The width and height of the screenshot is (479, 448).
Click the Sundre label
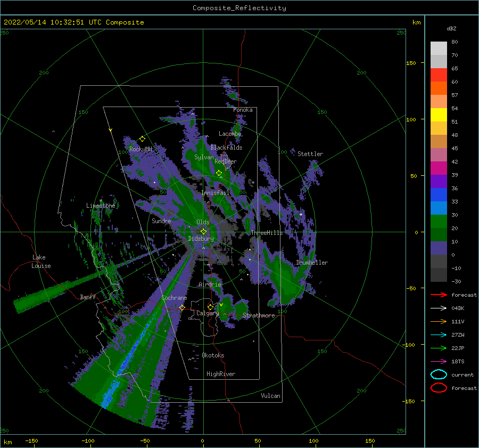pyautogui.click(x=161, y=221)
